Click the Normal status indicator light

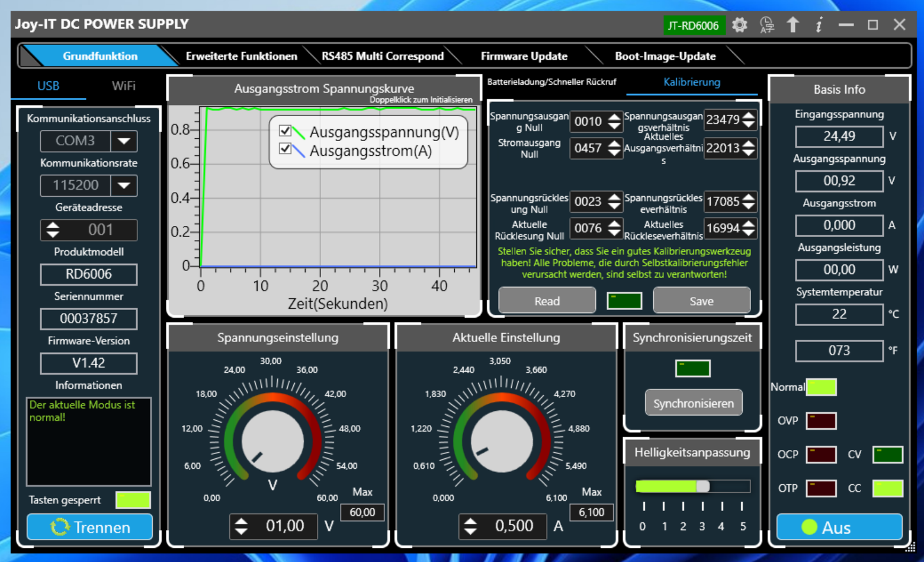821,387
